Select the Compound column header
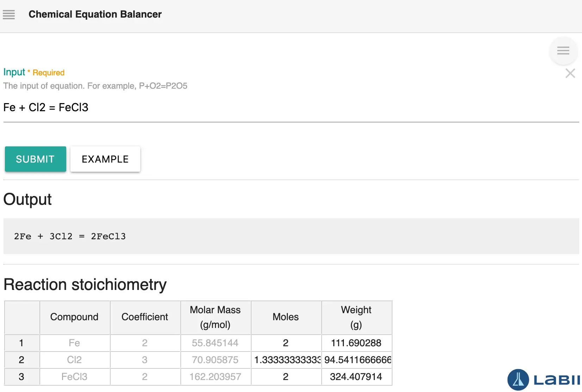This screenshot has width=582, height=392. [x=74, y=317]
